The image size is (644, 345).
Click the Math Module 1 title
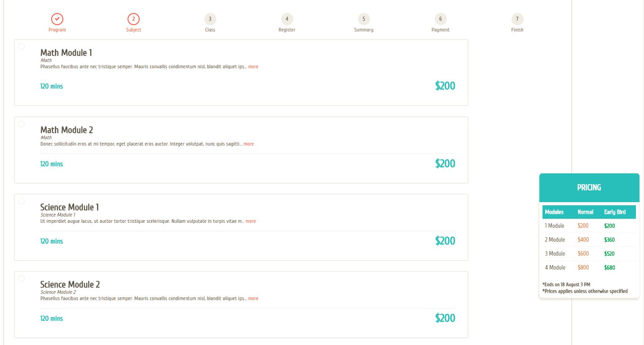pyautogui.click(x=66, y=53)
